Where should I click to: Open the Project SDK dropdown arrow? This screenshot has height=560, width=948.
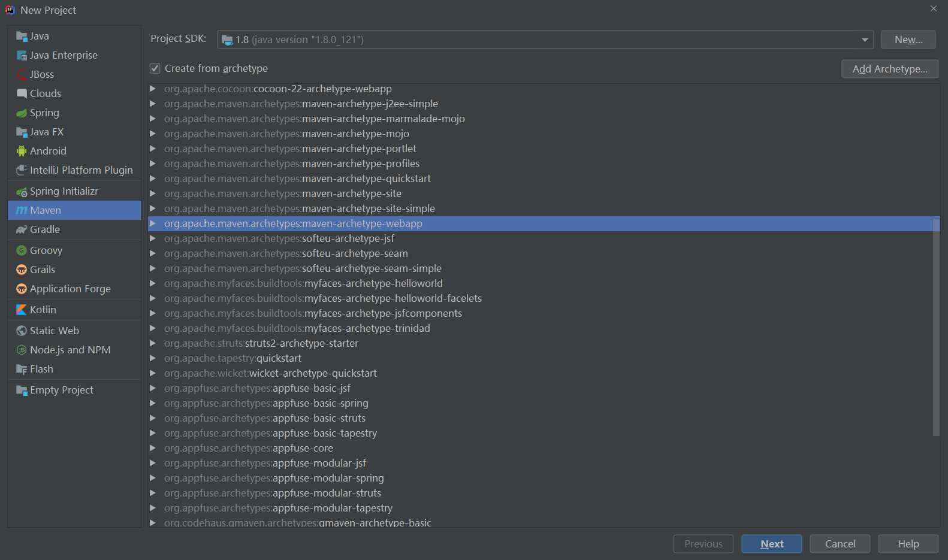[865, 40]
